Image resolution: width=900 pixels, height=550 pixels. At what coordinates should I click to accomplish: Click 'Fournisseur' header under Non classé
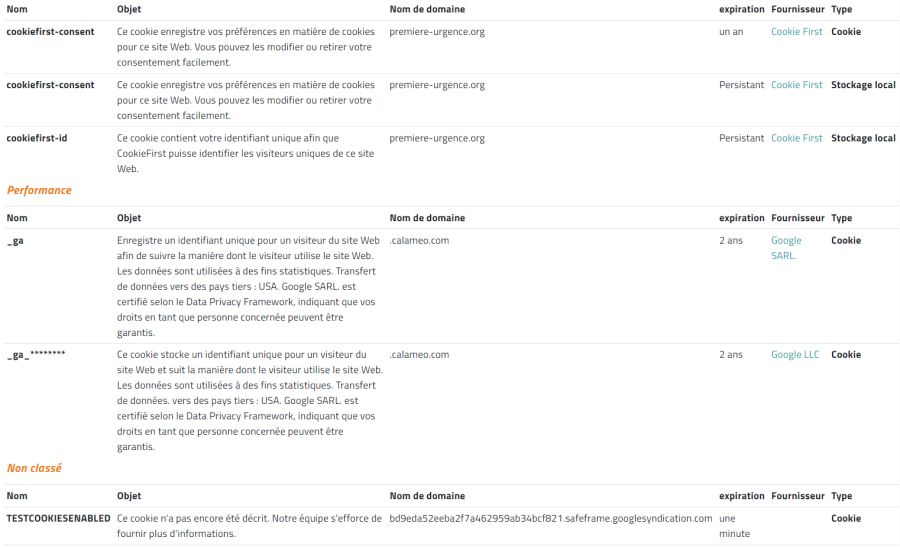[x=797, y=496]
